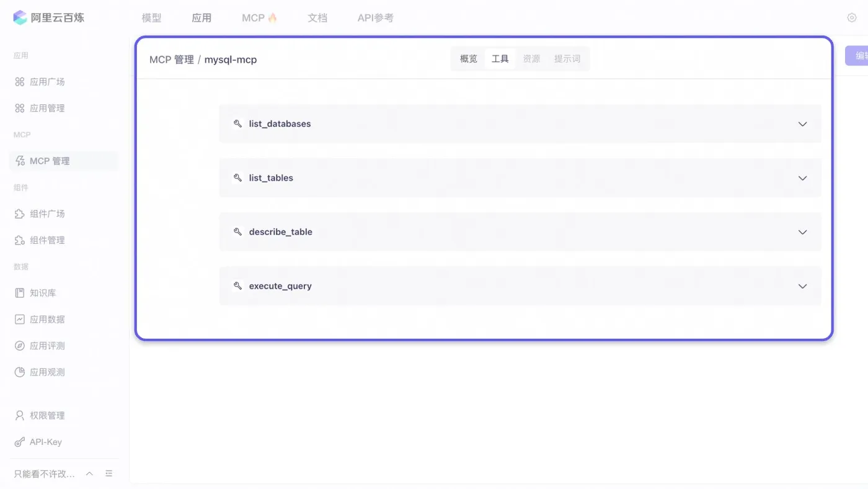Screen dimensions: 868x489
Task: Click the list_tables tool name
Action: tap(271, 177)
